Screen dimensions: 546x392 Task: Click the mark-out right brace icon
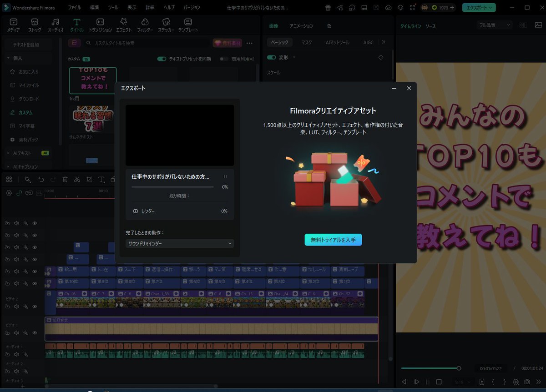pyautogui.click(x=504, y=382)
